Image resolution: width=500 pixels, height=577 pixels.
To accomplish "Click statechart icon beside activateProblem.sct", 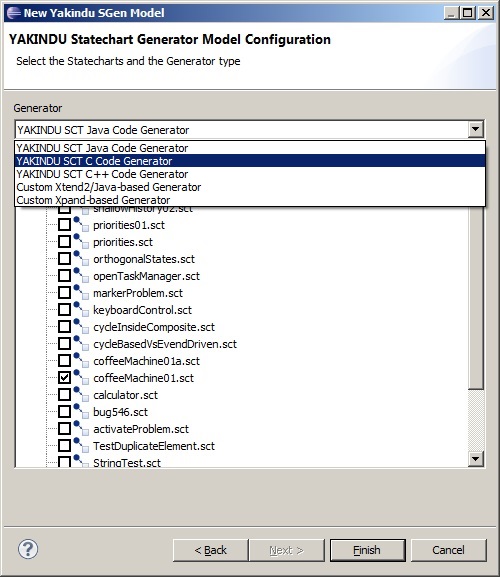I will [x=81, y=428].
